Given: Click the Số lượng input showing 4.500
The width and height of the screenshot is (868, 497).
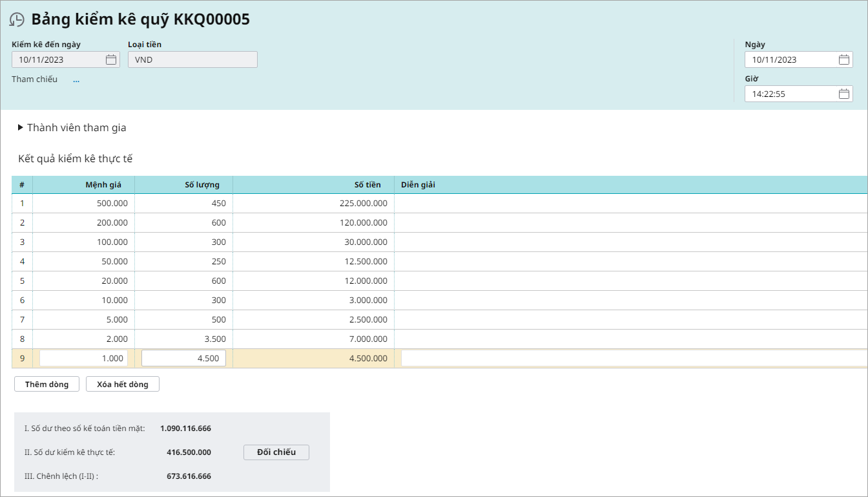Looking at the screenshot, I should 183,358.
